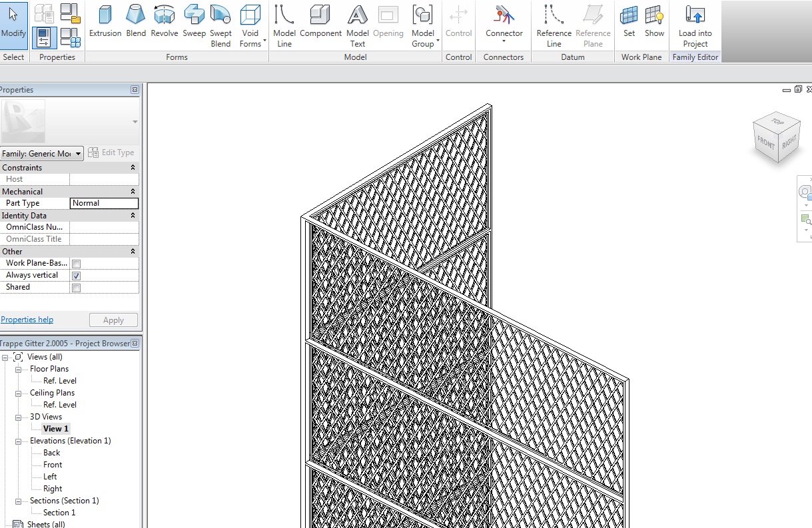Open Ref. Level under Floor Plans

60,381
